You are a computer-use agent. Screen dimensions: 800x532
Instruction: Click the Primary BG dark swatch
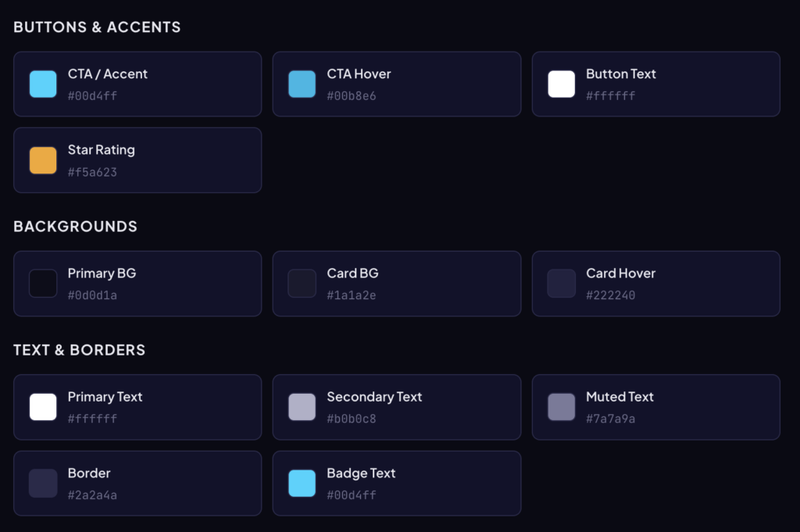point(43,283)
